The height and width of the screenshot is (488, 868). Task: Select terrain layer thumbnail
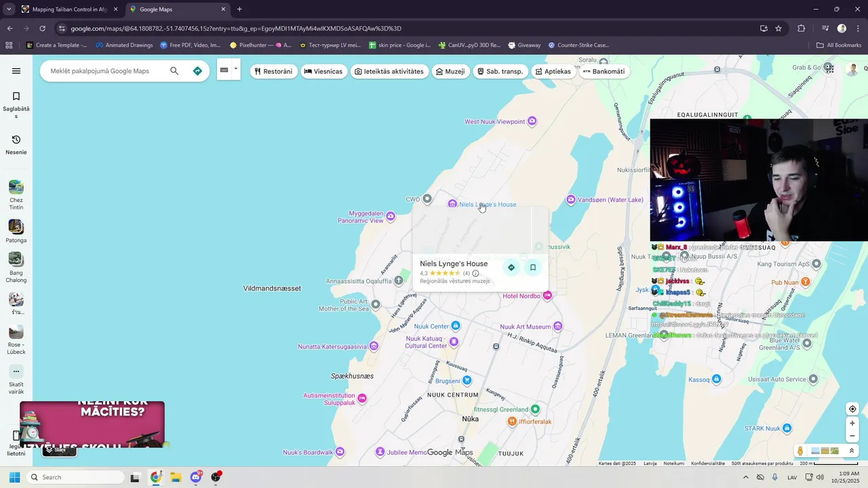pos(825,451)
